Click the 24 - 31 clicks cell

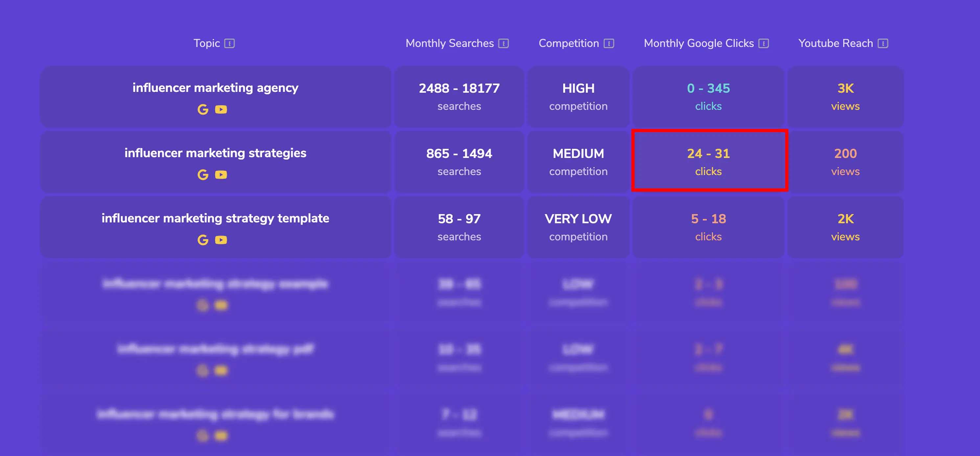click(708, 161)
